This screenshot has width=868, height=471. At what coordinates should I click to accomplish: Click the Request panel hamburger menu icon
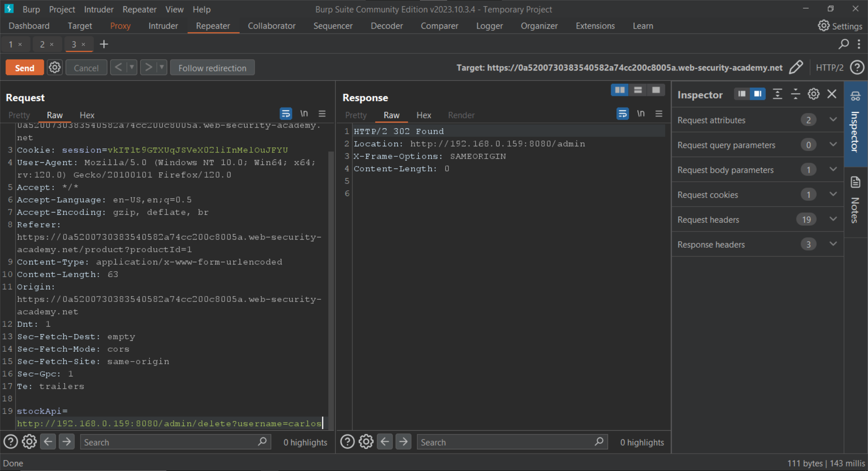[x=322, y=114]
